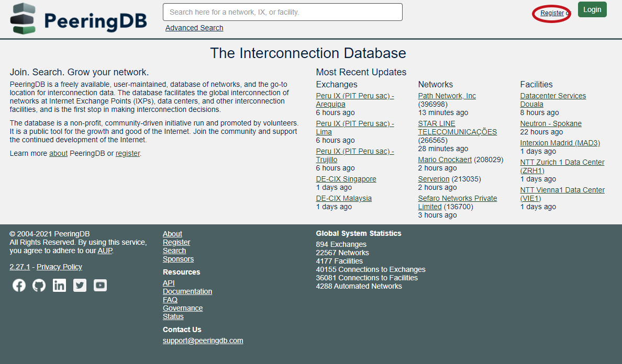The image size is (622, 364).
Task: Open the API resource link
Action: (x=169, y=283)
